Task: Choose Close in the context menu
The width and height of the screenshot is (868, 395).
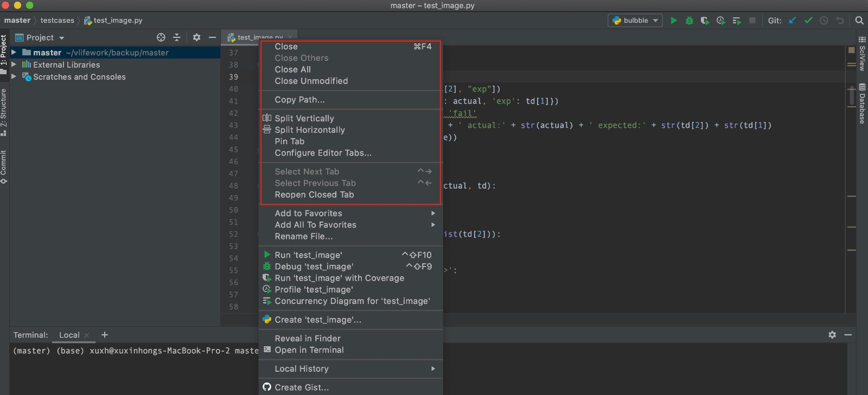Action: (x=350, y=47)
